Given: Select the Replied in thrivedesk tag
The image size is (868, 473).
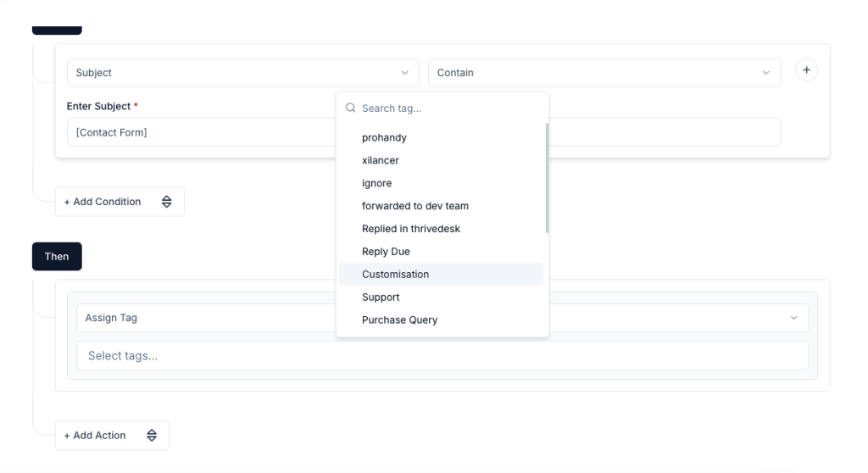Looking at the screenshot, I should [x=411, y=229].
